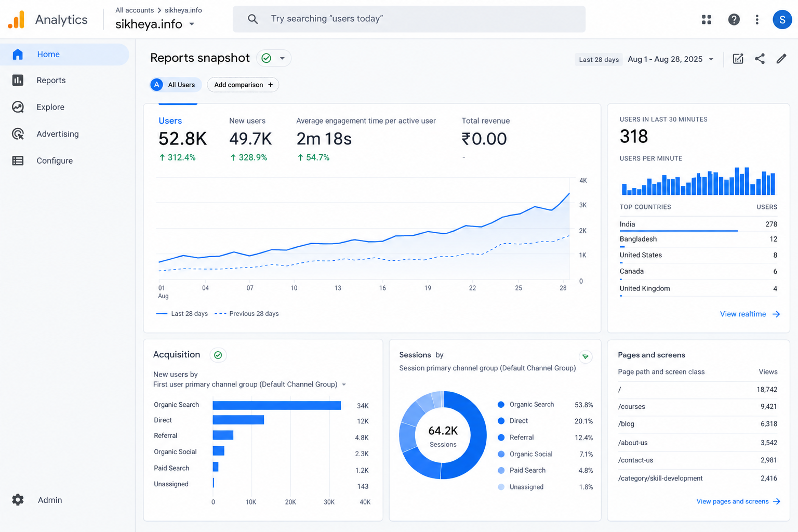Click the India row in Top Countries
This screenshot has height=532, width=798.
698,224
